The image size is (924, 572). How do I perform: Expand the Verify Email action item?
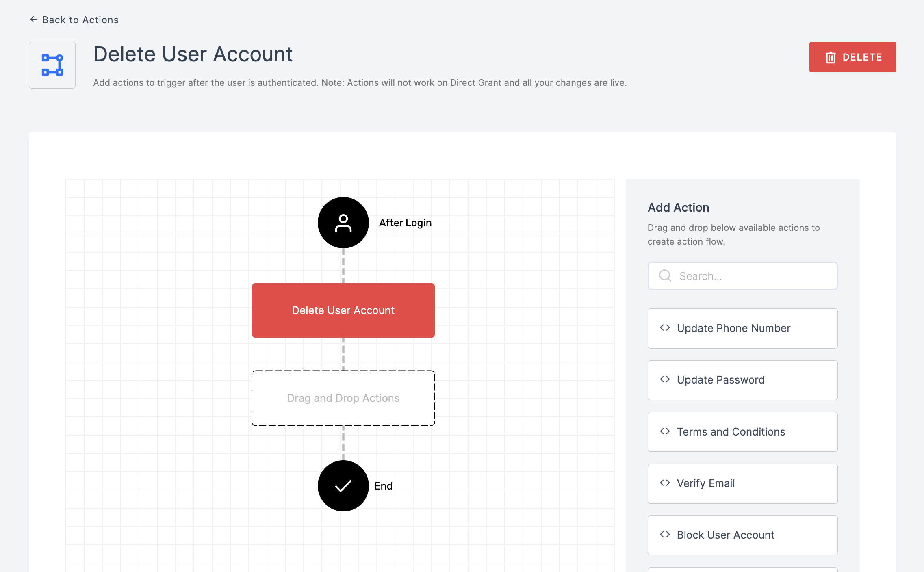742,482
